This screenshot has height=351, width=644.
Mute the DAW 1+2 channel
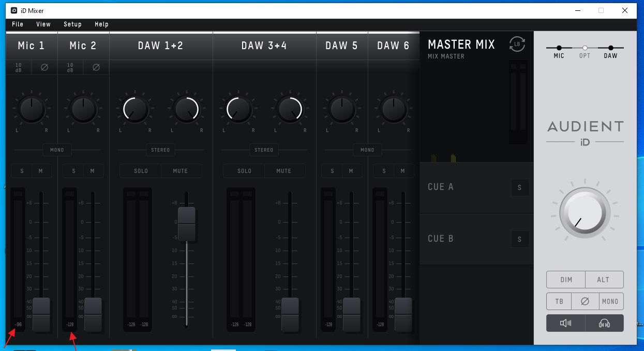181,171
